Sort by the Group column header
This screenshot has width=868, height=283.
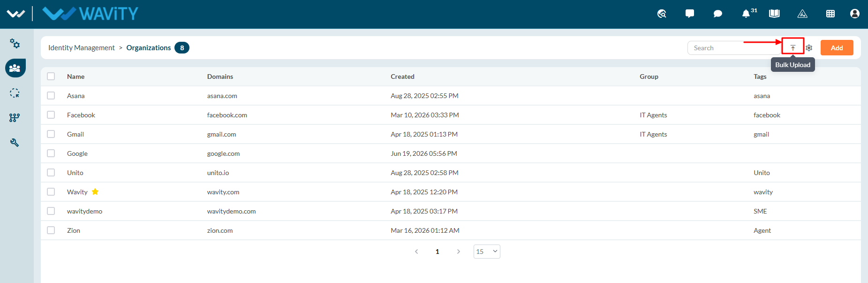(x=649, y=76)
